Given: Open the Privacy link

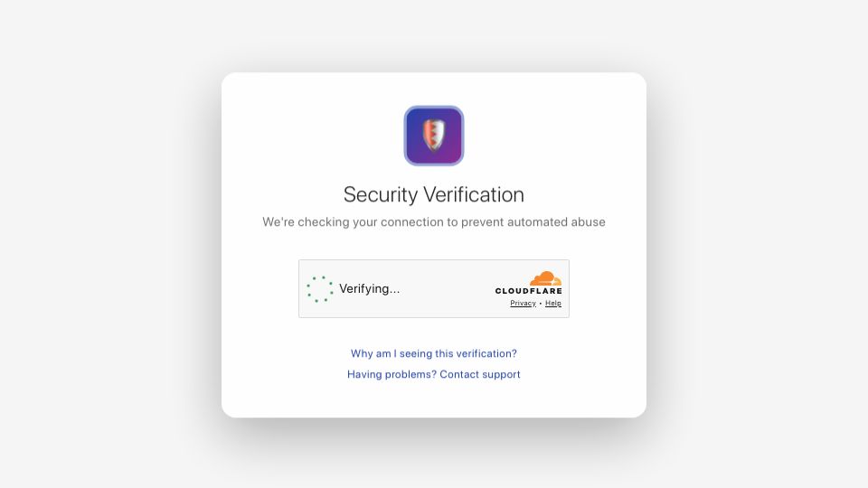Looking at the screenshot, I should click(523, 304).
